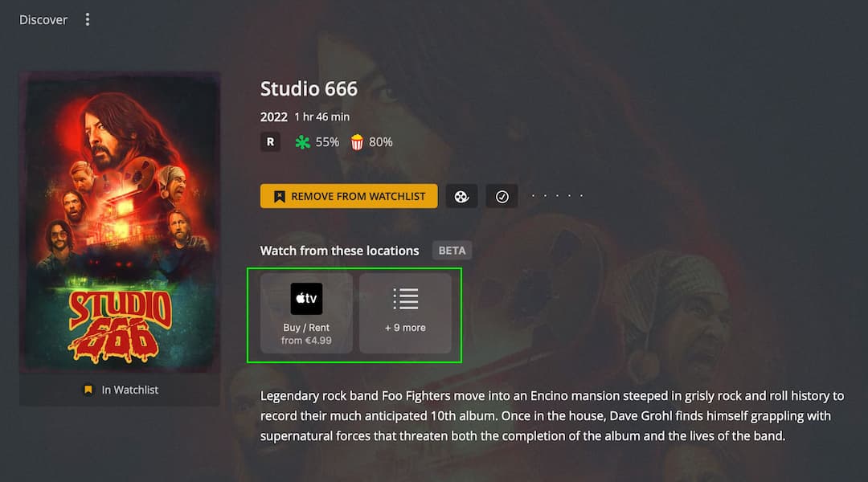Image resolution: width=868 pixels, height=482 pixels.
Task: Click Watch from these locations heading
Action: coord(339,251)
